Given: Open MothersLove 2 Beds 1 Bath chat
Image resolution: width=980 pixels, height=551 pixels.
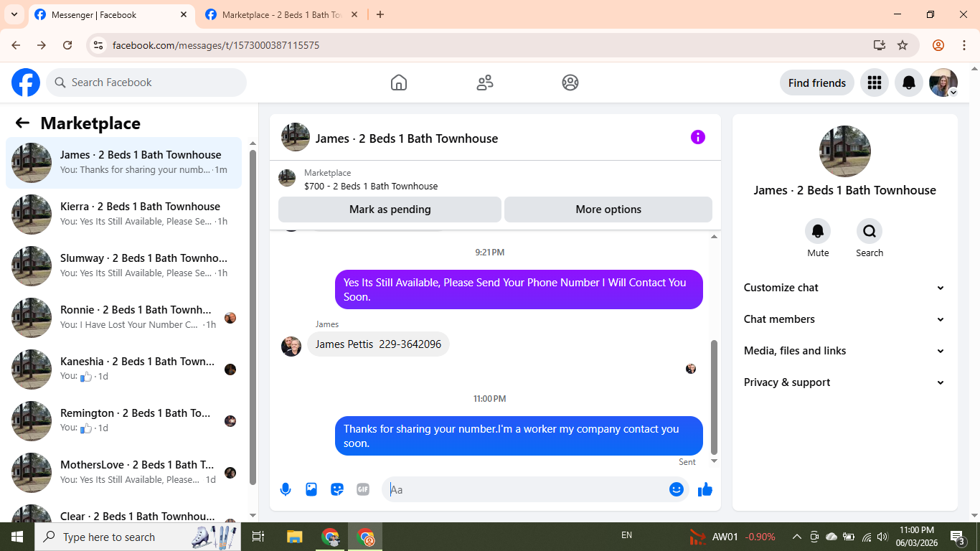Looking at the screenshot, I should (x=123, y=472).
